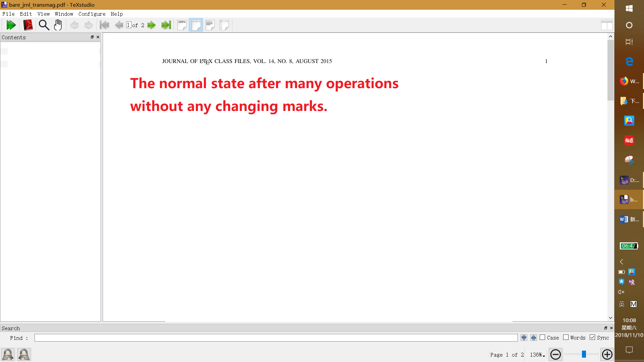The image size is (644, 362).
Task: Open the File menu
Action: (x=8, y=14)
